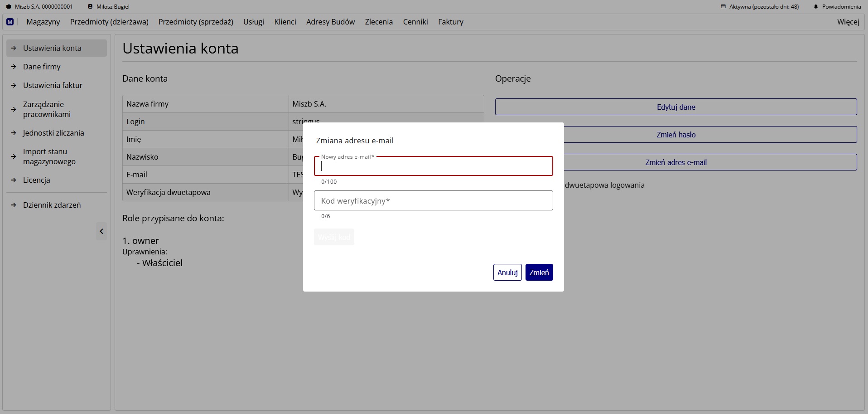This screenshot has height=414, width=868.
Task: Confirm email change with Zmień
Action: pyautogui.click(x=539, y=272)
